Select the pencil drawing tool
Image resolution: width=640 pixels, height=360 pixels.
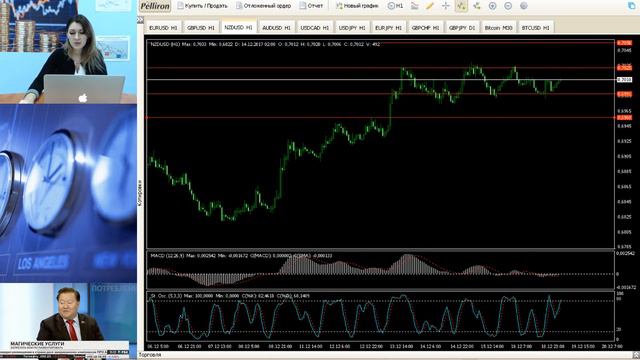point(430,6)
